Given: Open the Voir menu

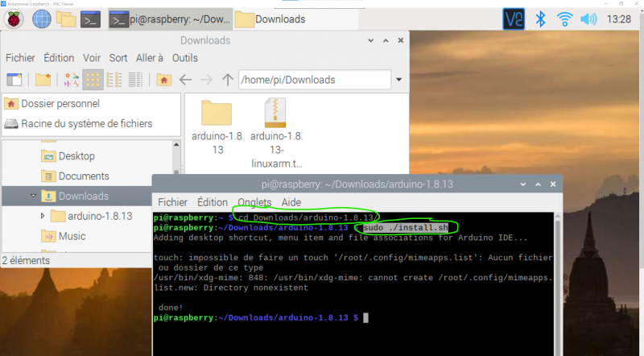Looking at the screenshot, I should 92,58.
